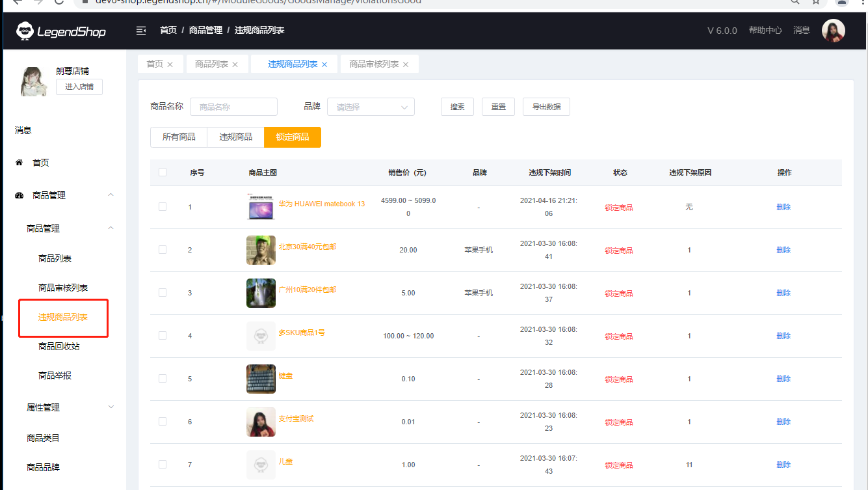The height and width of the screenshot is (490, 868).
Task: Click the 商品名称 input field
Action: pyautogui.click(x=233, y=107)
